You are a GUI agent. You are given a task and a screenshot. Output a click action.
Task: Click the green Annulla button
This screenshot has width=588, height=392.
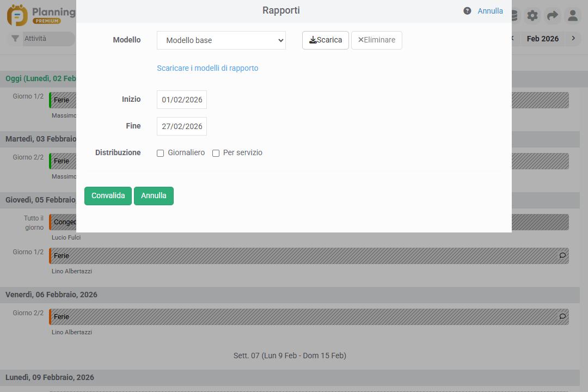point(154,196)
